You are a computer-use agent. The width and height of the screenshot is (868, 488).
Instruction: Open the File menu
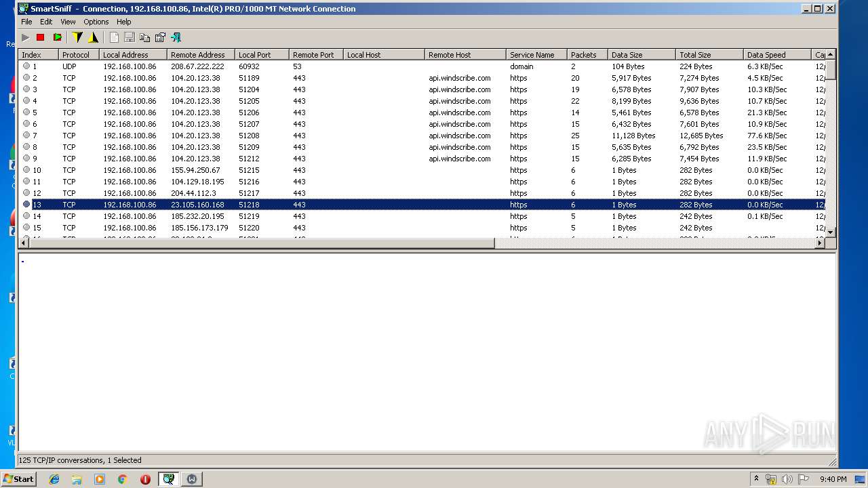pos(26,22)
